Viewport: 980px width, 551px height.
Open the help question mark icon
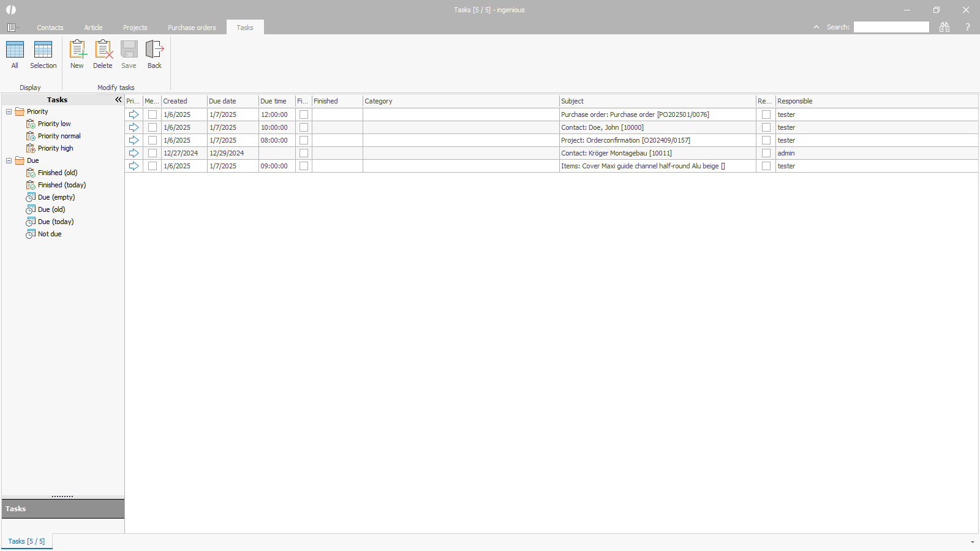coord(968,27)
